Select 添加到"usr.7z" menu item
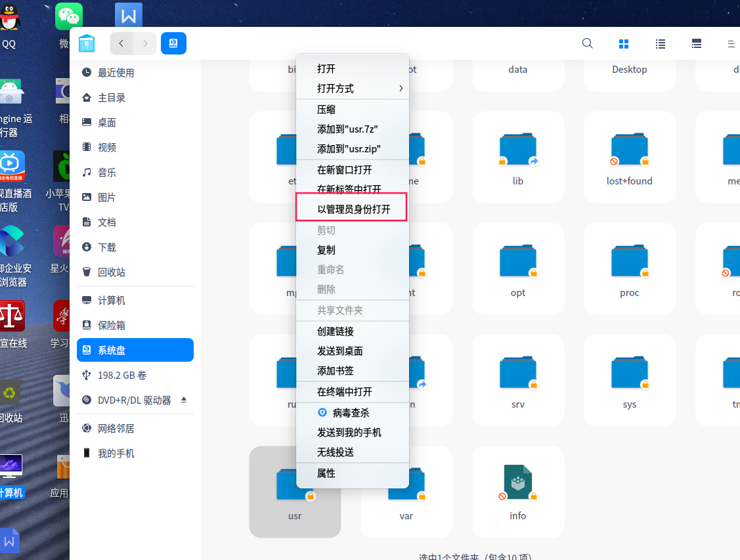 coord(352,129)
